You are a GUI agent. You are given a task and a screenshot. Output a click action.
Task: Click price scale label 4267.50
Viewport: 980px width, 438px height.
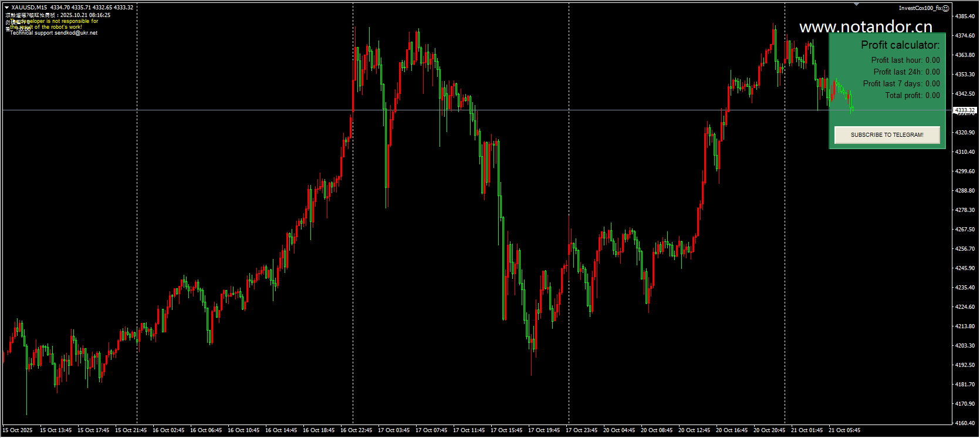coord(965,230)
